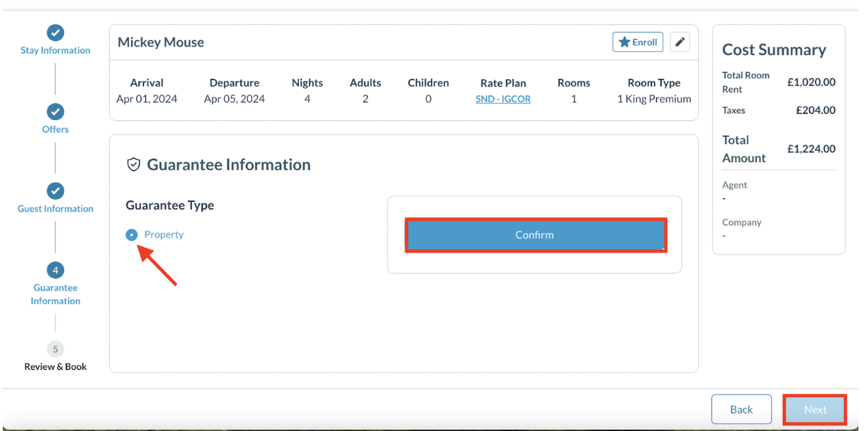Go back using the Back button
This screenshot has width=868, height=431.
click(741, 409)
